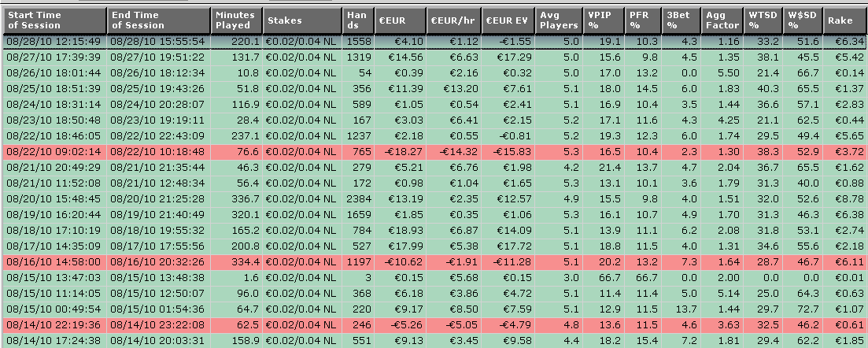Click the €EUR EV column header

(x=507, y=20)
